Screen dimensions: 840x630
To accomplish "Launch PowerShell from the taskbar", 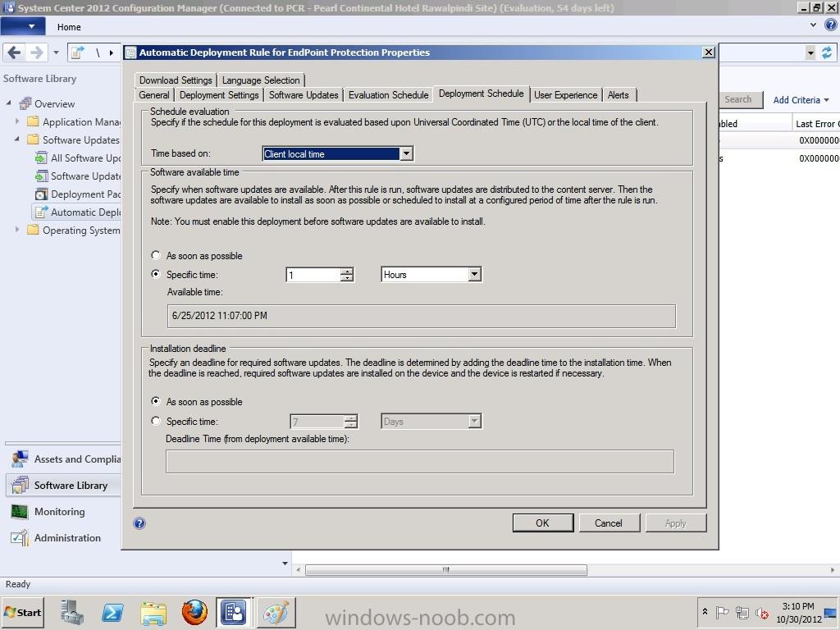I will (112, 612).
